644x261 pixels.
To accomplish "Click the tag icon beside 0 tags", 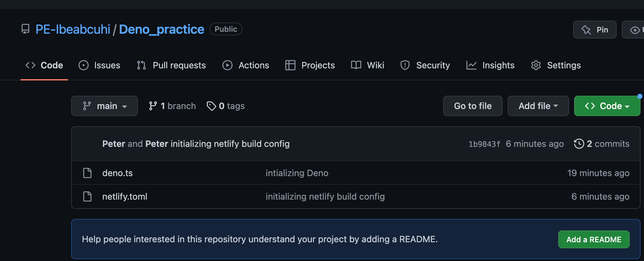I will (x=211, y=106).
